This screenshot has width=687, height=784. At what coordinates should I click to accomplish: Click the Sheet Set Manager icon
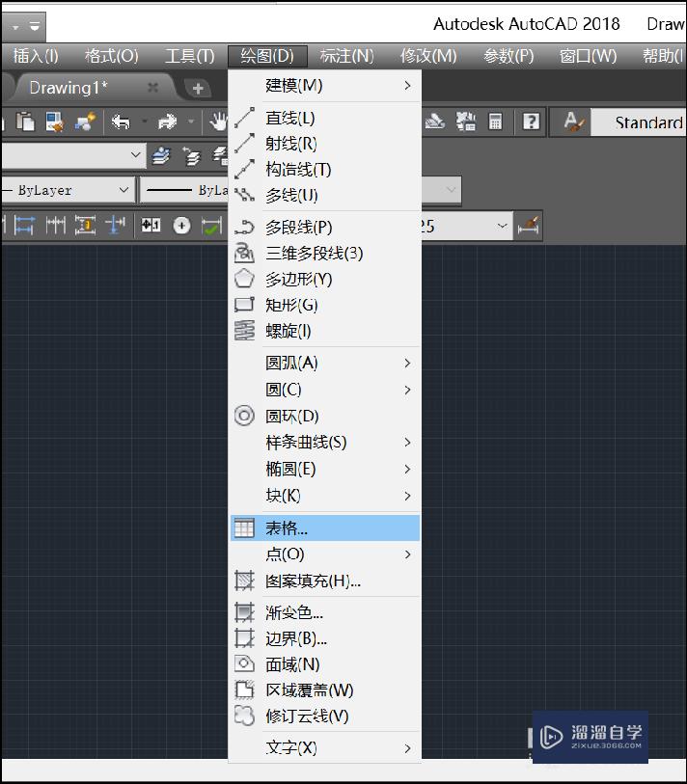pos(434,122)
